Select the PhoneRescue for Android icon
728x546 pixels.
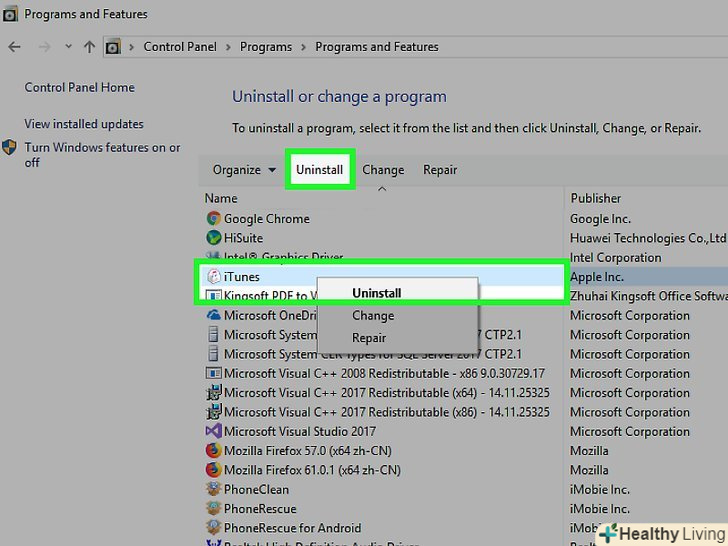click(213, 528)
